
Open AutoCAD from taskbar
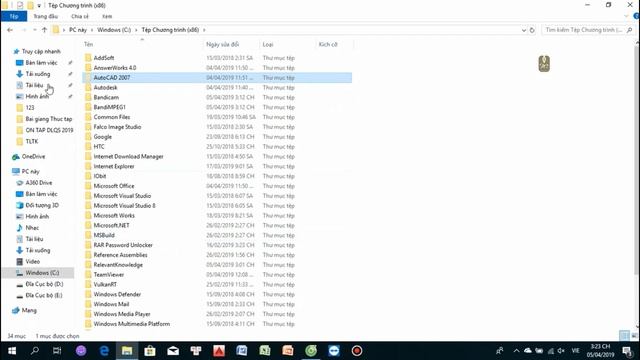(219, 351)
